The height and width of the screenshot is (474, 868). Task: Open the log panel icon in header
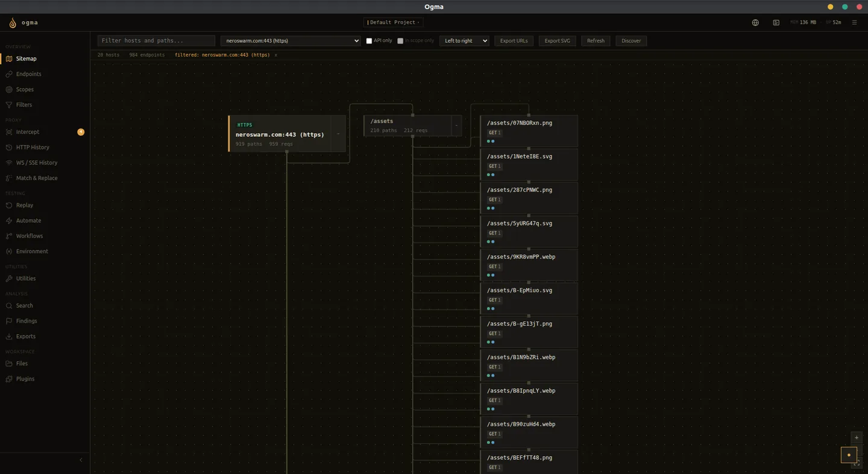pyautogui.click(x=776, y=22)
